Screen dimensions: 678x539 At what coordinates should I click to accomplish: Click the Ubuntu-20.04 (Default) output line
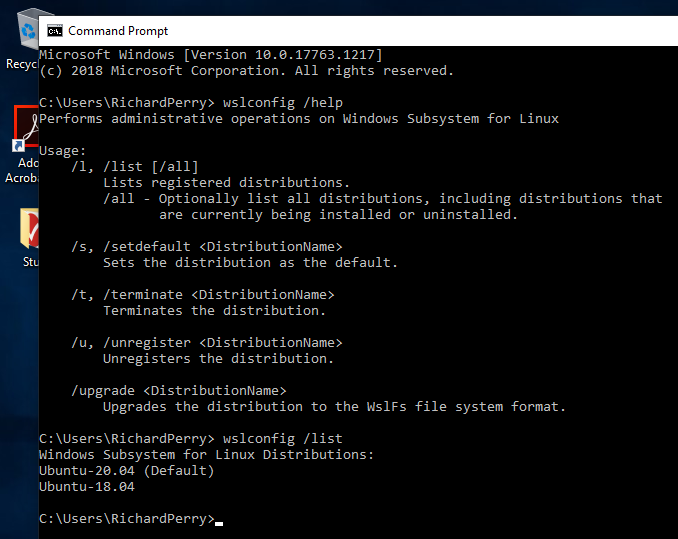[x=127, y=471]
